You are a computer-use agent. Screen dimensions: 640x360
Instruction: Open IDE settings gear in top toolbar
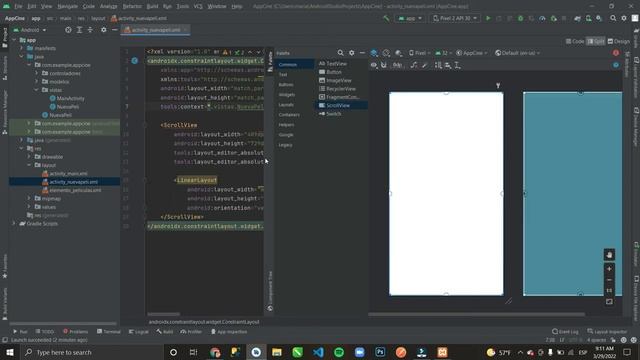tap(624, 18)
